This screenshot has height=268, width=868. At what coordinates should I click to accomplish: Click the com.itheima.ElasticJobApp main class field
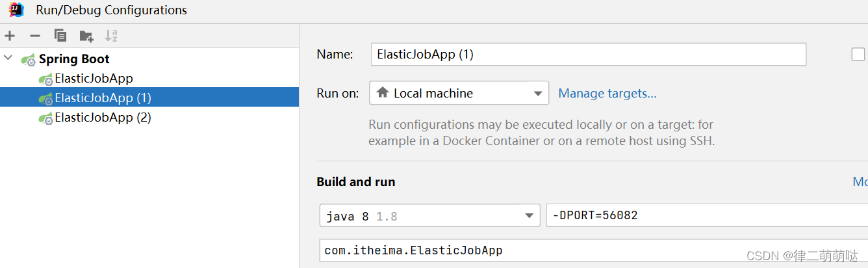pyautogui.click(x=594, y=250)
